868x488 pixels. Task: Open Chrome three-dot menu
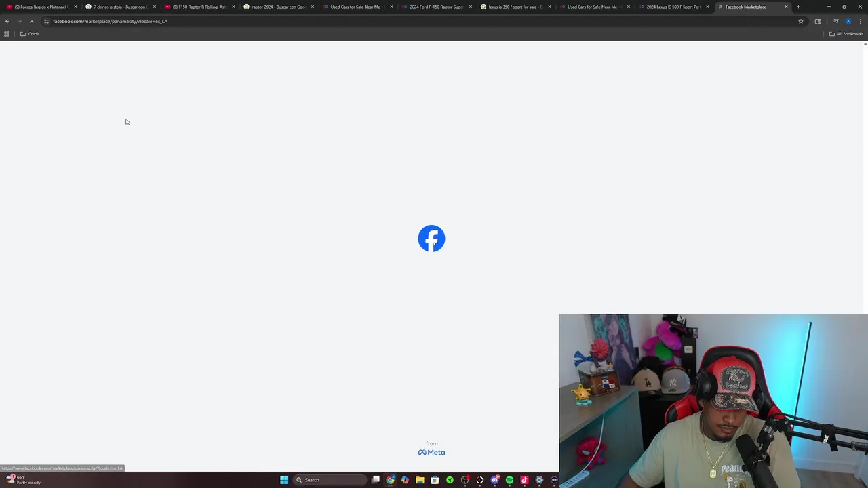(x=860, y=21)
